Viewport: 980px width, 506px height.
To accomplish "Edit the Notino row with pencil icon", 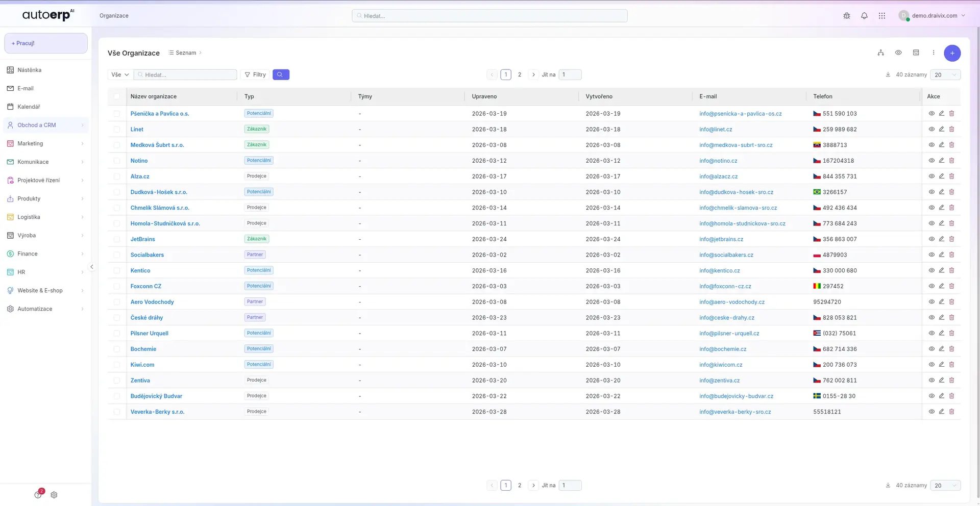I will (941, 161).
